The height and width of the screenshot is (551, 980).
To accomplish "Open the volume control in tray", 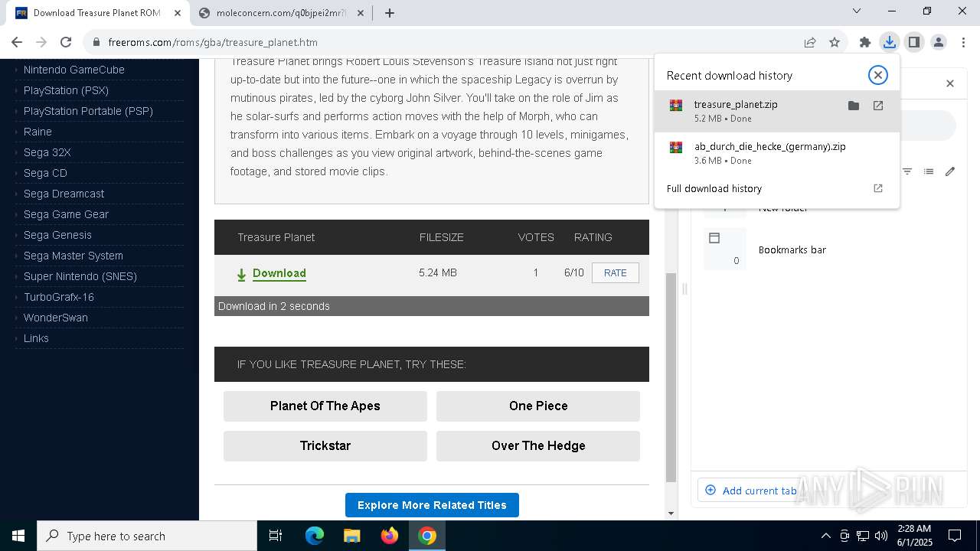I will point(880,536).
